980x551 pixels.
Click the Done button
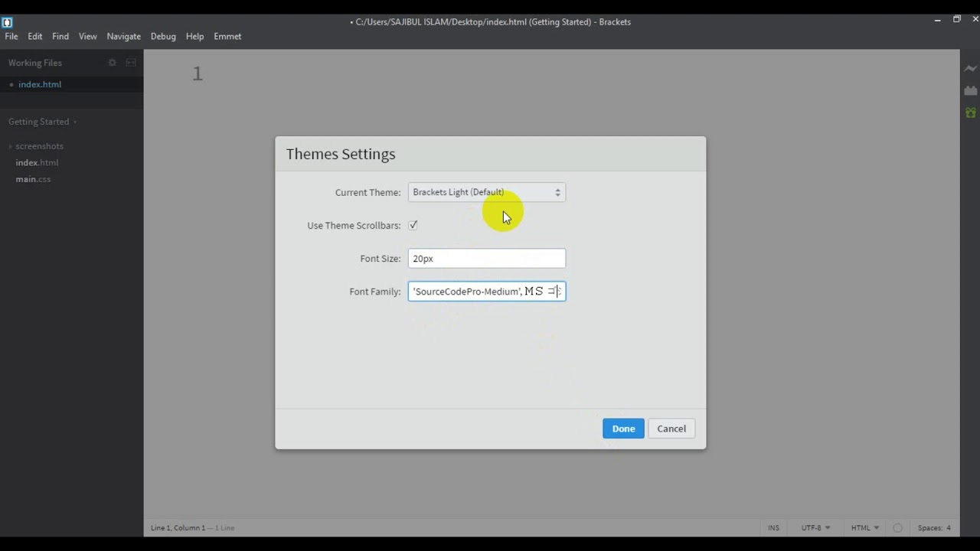tap(623, 429)
